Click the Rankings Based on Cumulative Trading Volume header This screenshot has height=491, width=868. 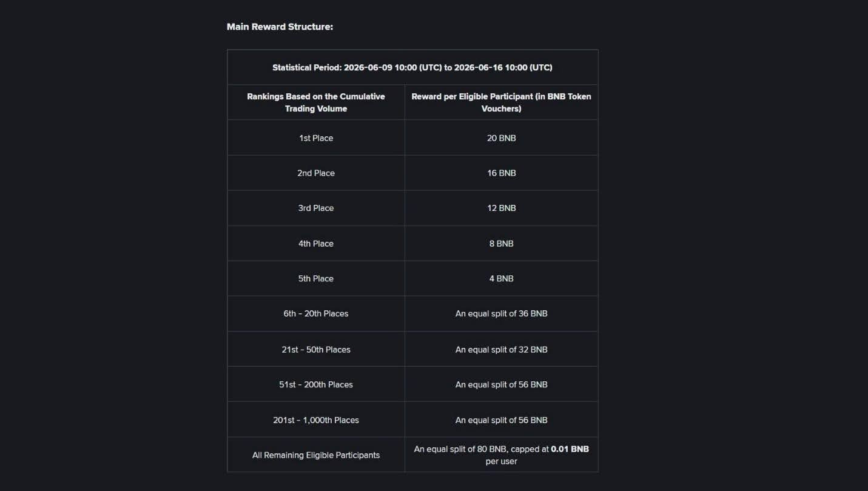(316, 102)
